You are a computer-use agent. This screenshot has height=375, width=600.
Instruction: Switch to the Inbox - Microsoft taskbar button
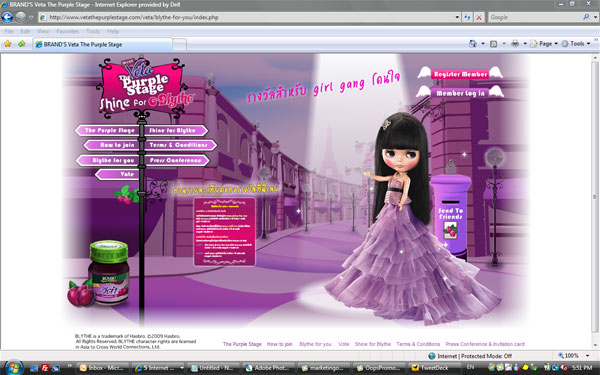tap(103, 368)
